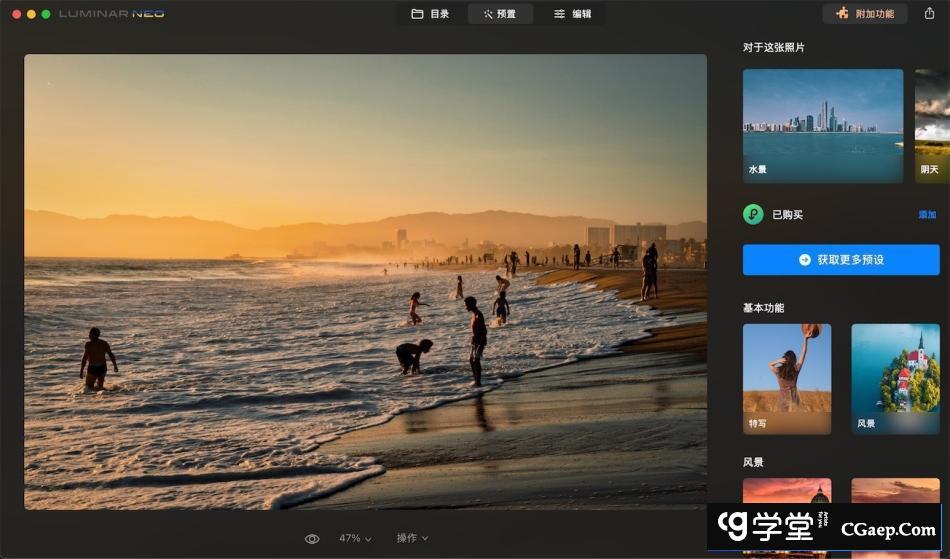950x559 pixels.
Task: Click the main beach sunset photo
Action: [365, 282]
